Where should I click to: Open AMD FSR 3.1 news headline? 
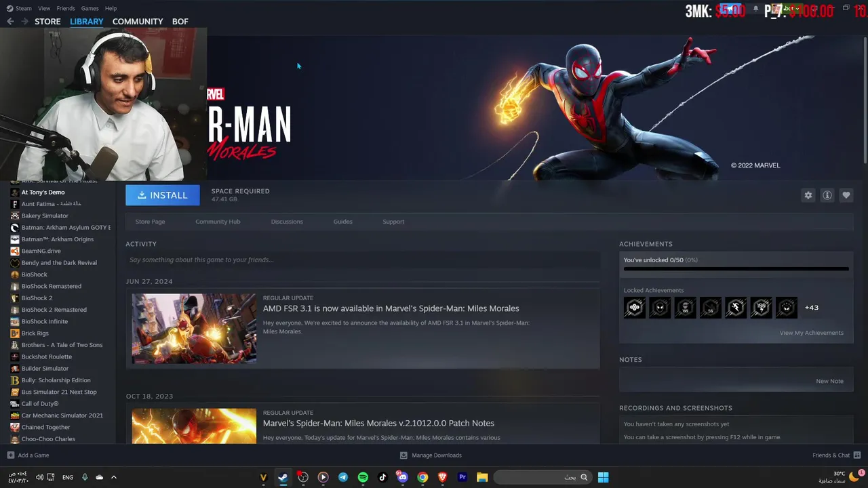click(391, 308)
